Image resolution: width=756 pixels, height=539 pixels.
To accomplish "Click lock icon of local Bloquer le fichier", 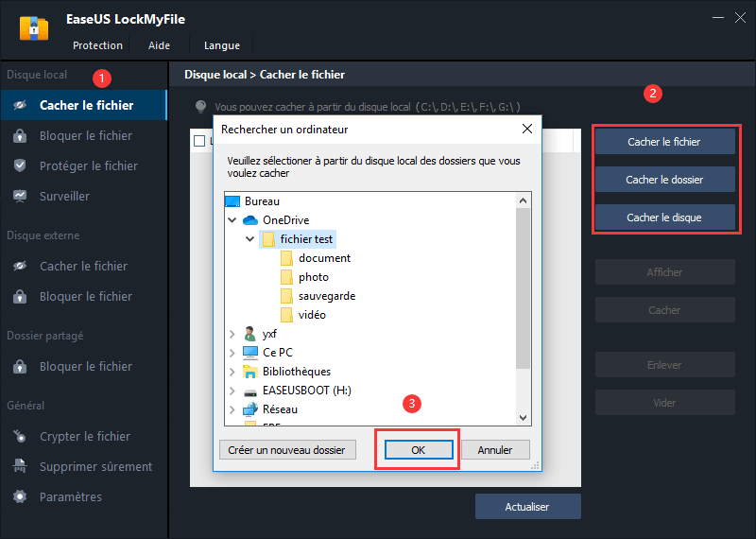I will 20,135.
